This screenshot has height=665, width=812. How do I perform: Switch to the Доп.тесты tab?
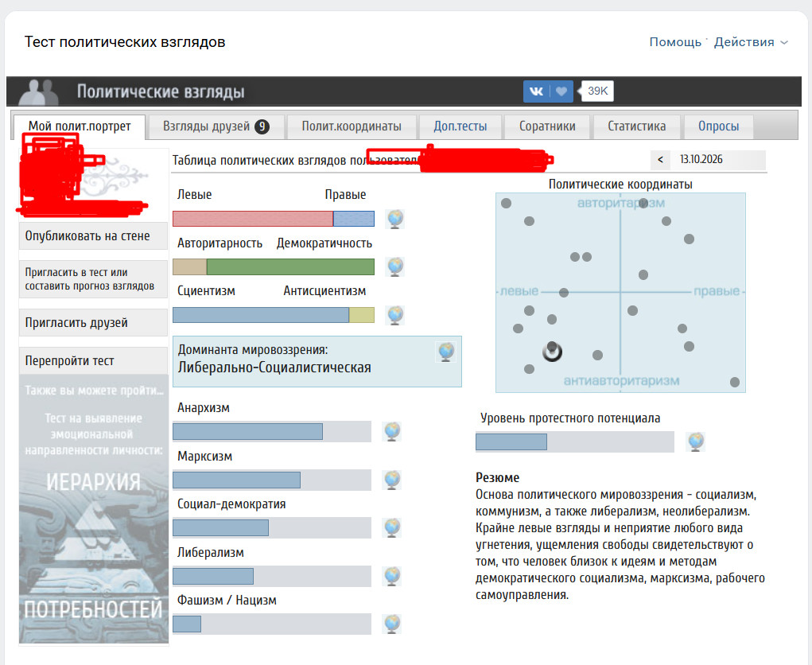[460, 126]
